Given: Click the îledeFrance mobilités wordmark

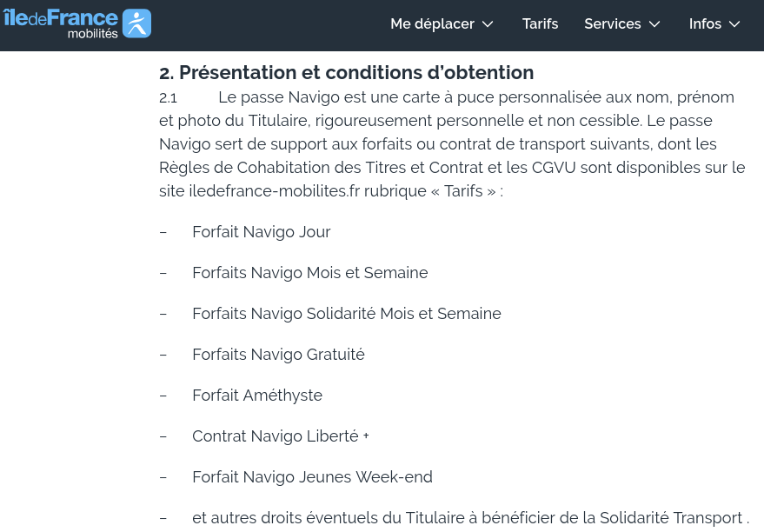Looking at the screenshot, I should pos(61,23).
